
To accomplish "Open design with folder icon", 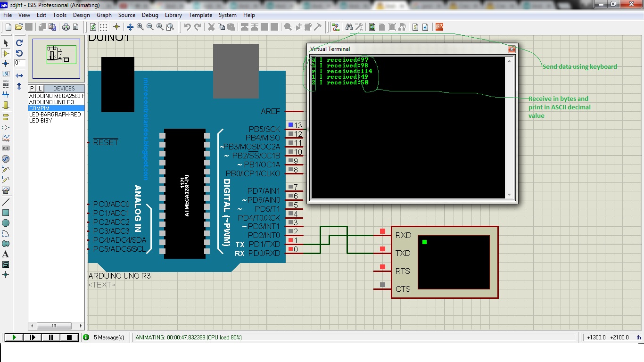I will [19, 27].
